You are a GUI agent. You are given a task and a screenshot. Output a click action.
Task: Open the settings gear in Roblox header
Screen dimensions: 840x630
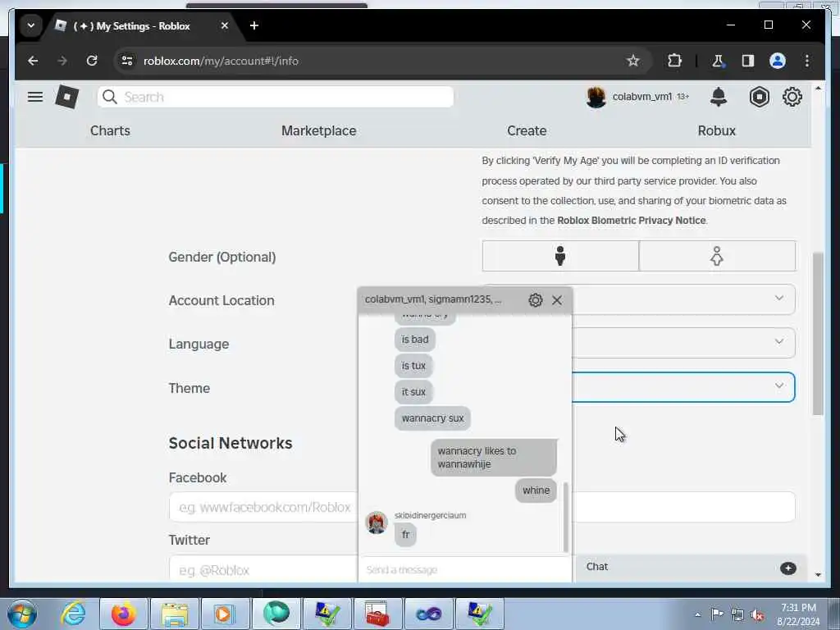[x=792, y=97]
